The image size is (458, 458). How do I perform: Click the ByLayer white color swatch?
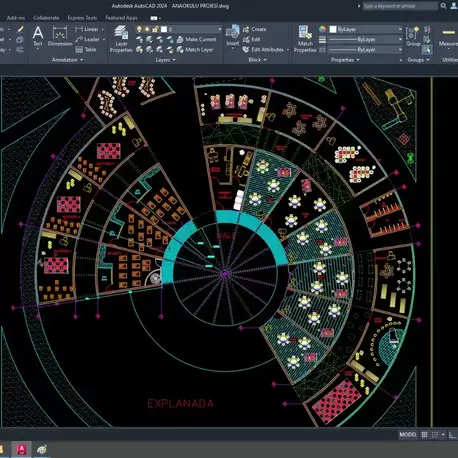click(x=333, y=29)
